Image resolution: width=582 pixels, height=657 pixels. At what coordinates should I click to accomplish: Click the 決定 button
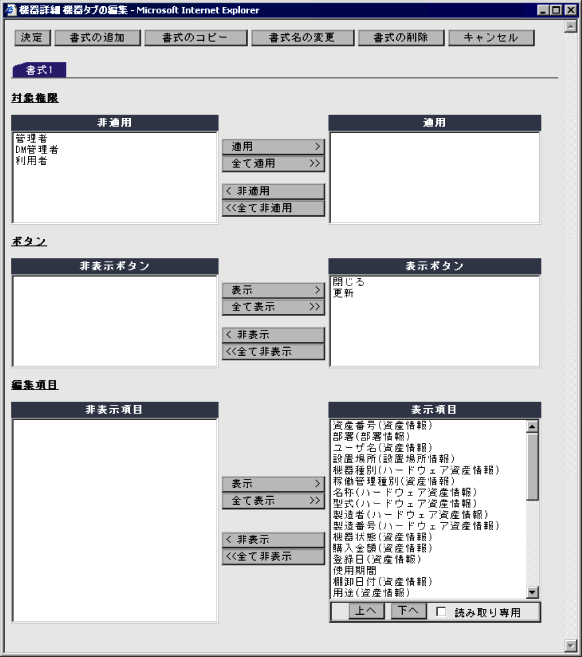click(32, 38)
